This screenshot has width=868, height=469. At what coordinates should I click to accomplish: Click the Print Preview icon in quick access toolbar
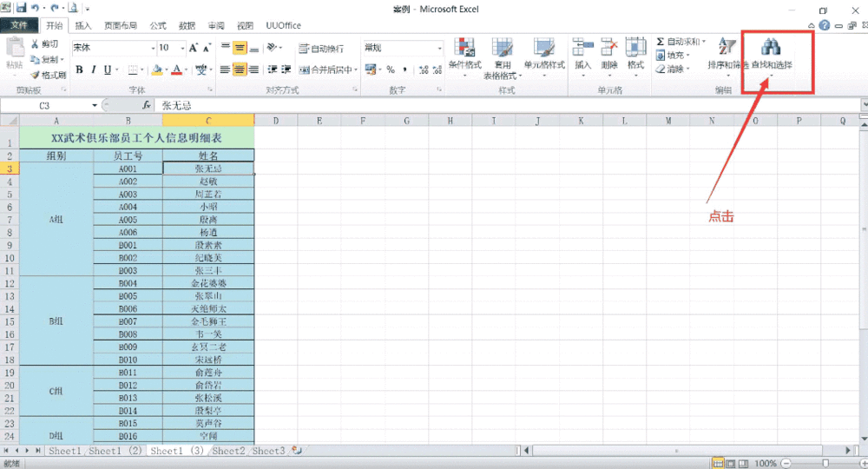(x=73, y=8)
